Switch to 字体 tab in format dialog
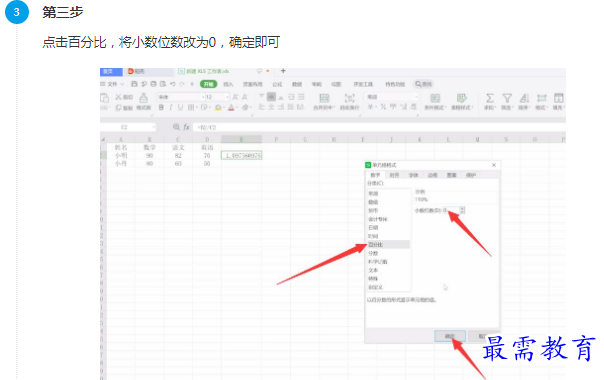 (413, 175)
